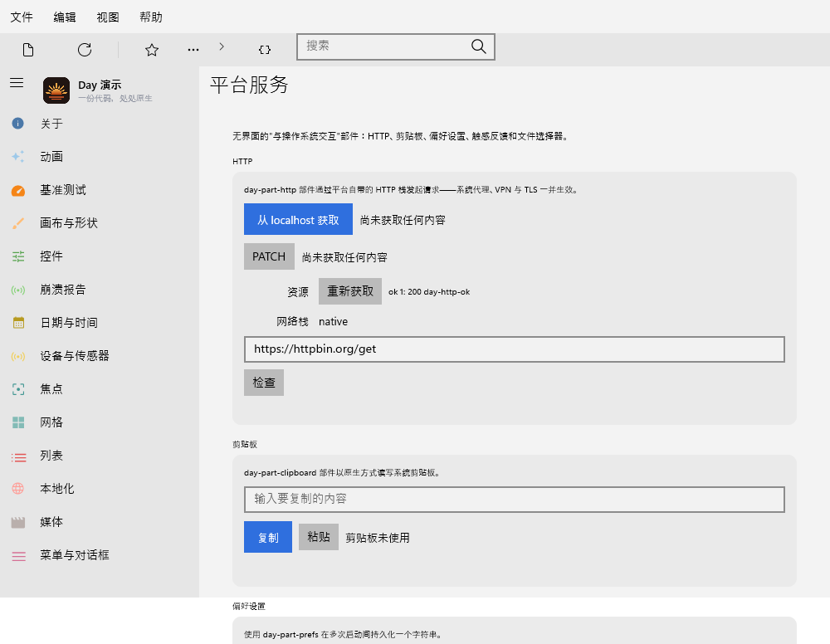Open 画布与形状 in sidebar
The image size is (830, 644).
click(x=100, y=223)
